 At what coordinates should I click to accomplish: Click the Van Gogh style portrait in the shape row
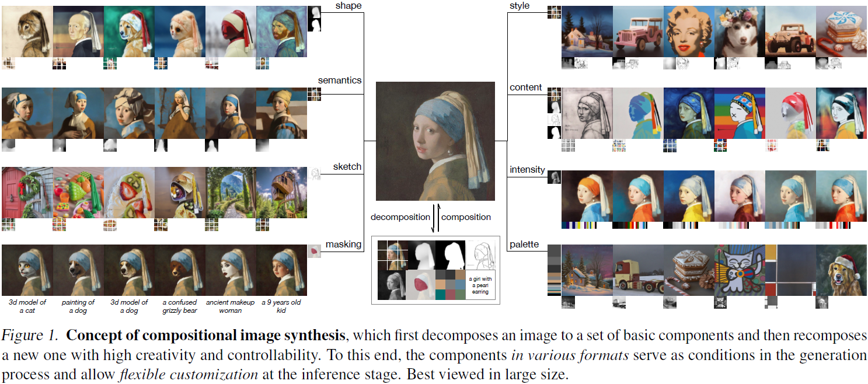tap(281, 32)
